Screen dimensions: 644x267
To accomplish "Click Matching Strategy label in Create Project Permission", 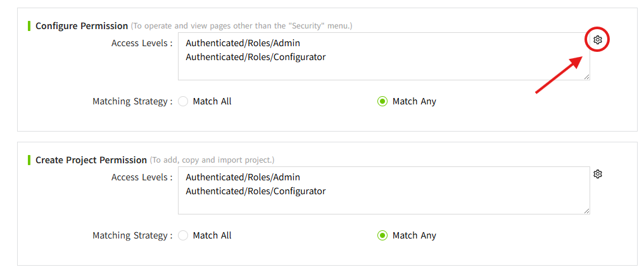I will pos(132,235).
